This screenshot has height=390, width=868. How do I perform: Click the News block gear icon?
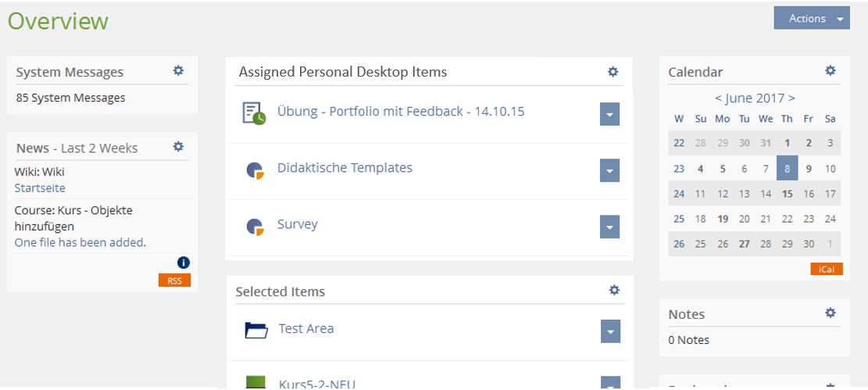click(178, 147)
